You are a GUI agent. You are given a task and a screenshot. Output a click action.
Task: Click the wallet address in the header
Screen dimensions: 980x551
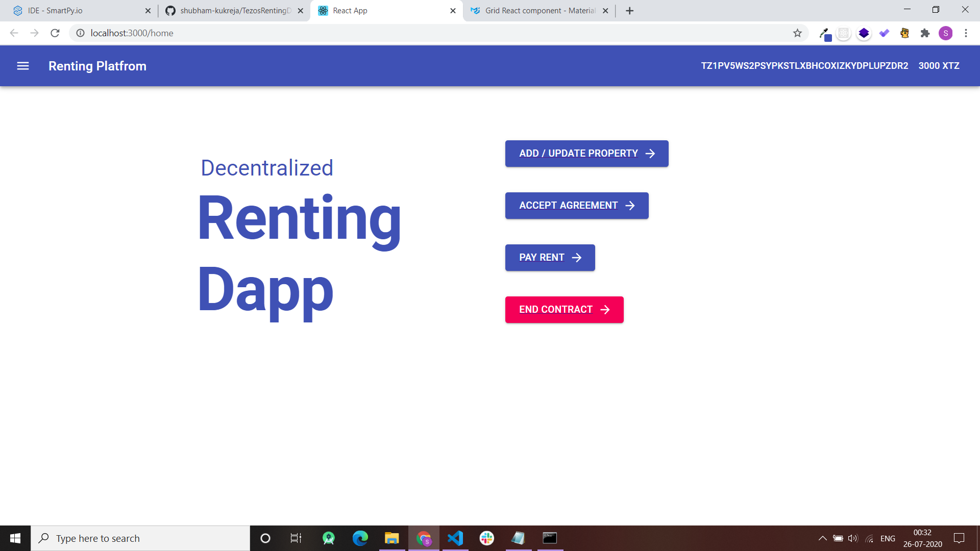tap(804, 66)
